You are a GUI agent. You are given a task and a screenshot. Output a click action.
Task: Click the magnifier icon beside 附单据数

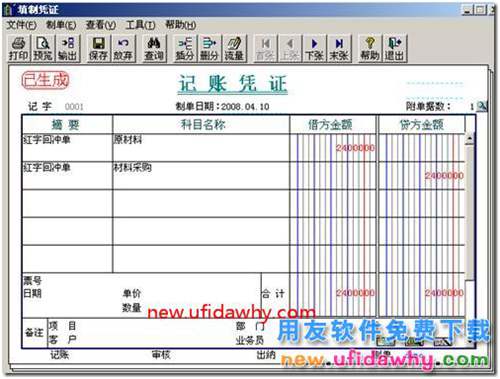pos(482,106)
